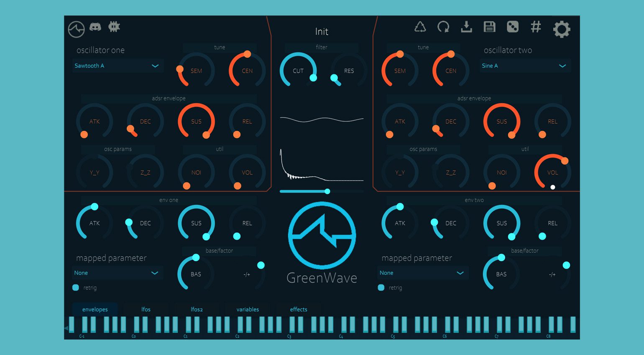644x355 pixels.
Task: Click oscillator two SEM tune knob
Action: click(x=400, y=71)
